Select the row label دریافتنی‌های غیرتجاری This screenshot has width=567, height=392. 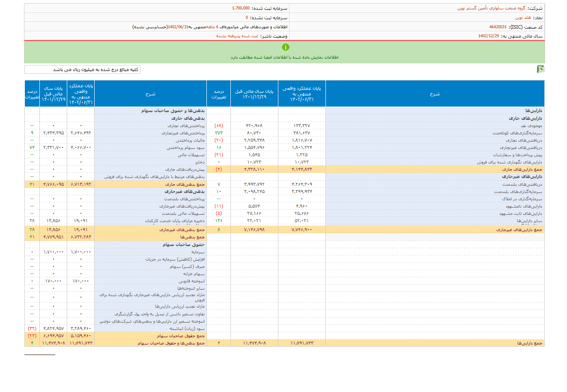coord(521,148)
